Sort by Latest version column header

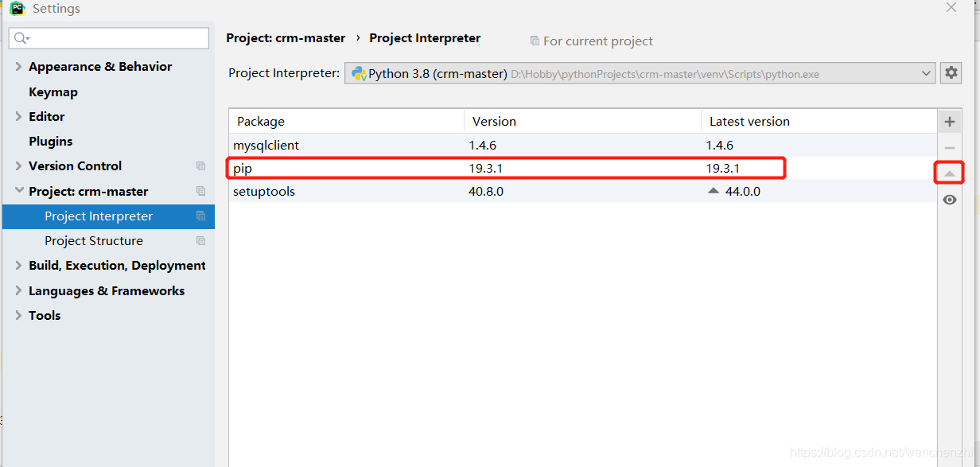coord(819,122)
